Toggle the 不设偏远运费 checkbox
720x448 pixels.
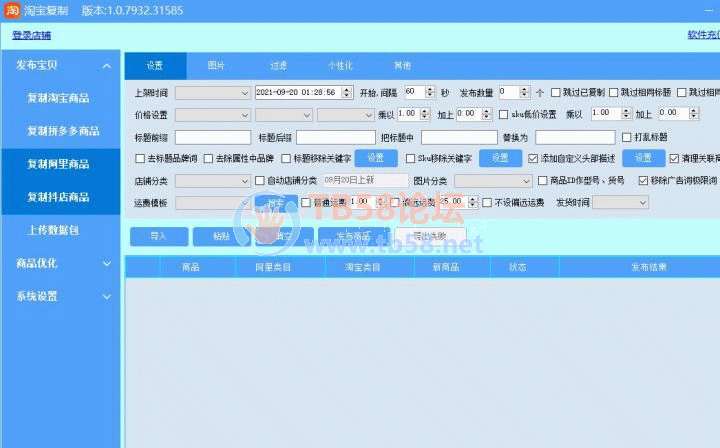click(x=487, y=202)
